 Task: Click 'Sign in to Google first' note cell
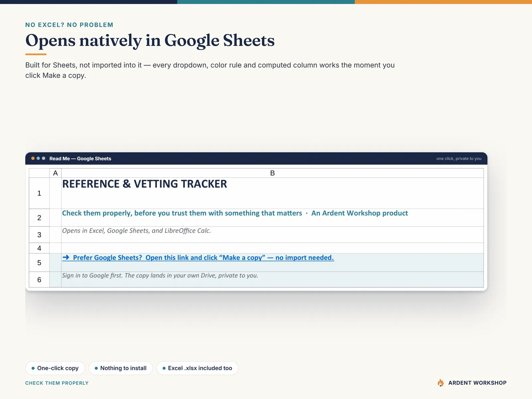pyautogui.click(x=272, y=280)
